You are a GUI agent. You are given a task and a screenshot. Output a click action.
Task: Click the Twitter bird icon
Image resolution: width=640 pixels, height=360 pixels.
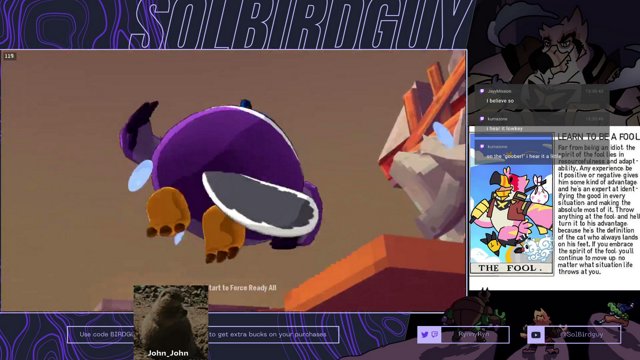pos(424,335)
